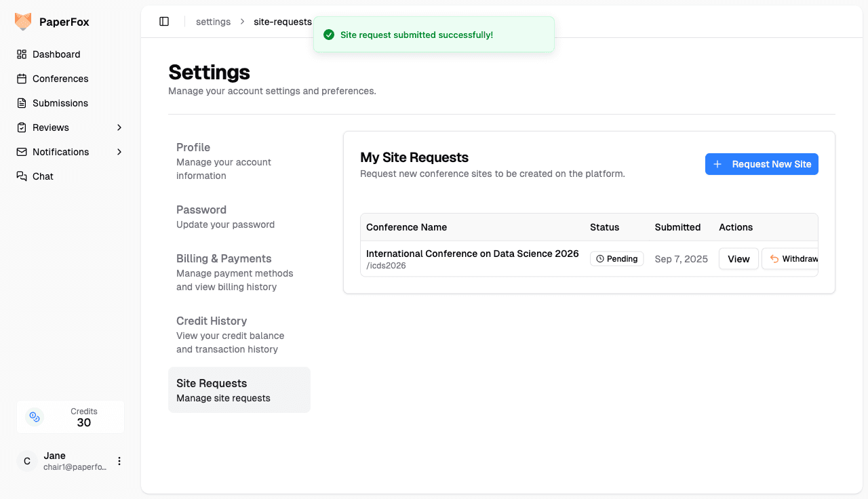
Task: Open the Chat page
Action: click(x=43, y=176)
